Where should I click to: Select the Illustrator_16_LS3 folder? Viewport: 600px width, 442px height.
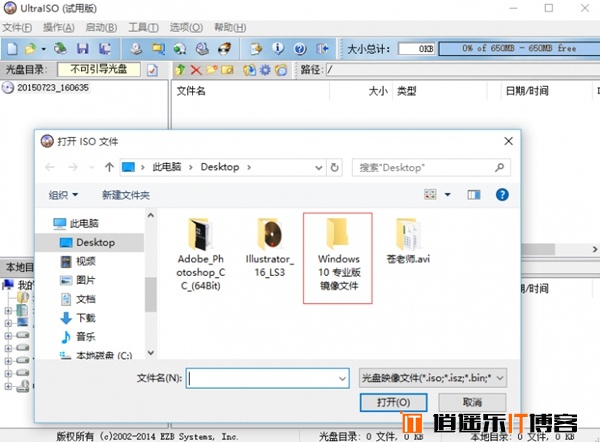270,248
